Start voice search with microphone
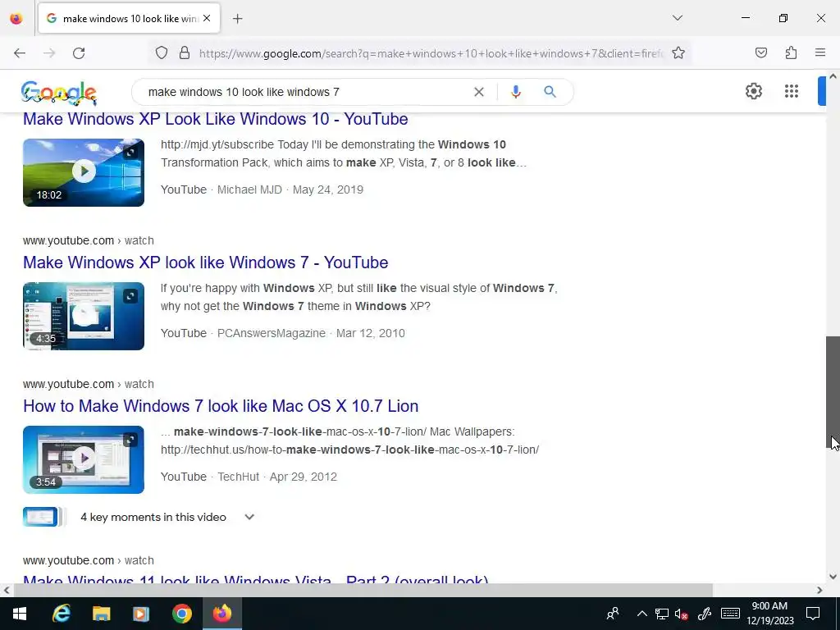The width and height of the screenshot is (840, 630). tap(515, 92)
